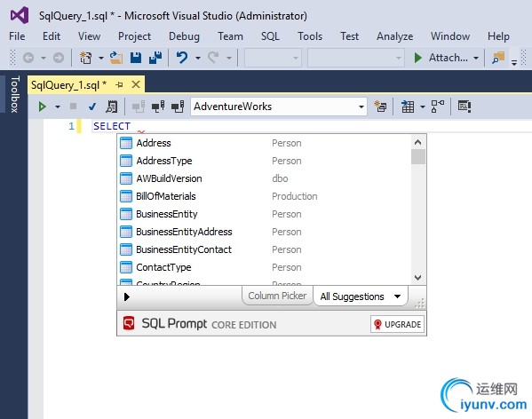This screenshot has width=532, height=419.
Task: Open the Team menu
Action: 230,36
